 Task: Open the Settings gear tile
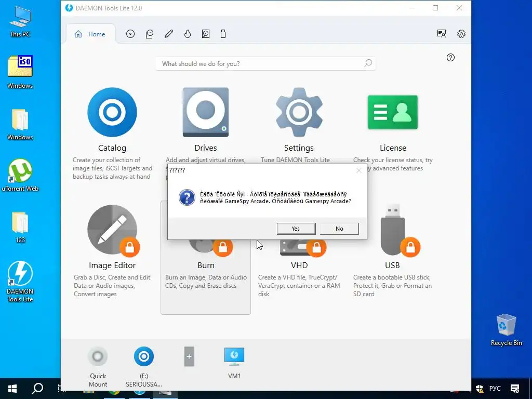pos(299,112)
